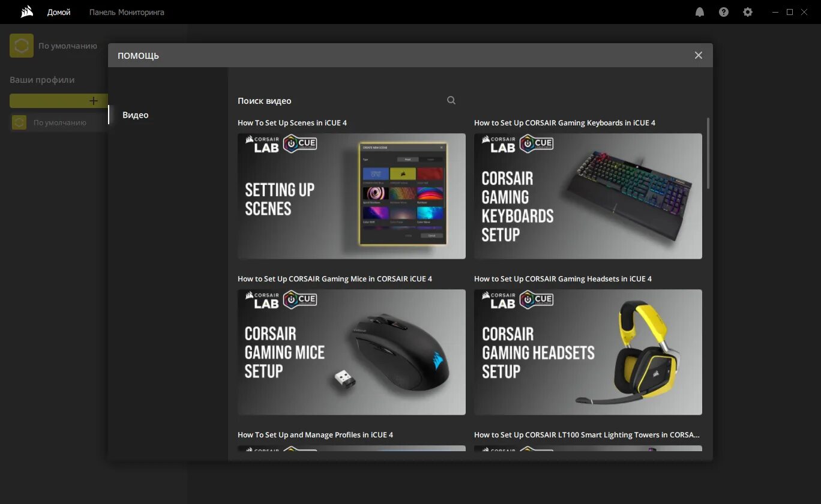The width and height of the screenshot is (821, 504).
Task: Open the Gaming Headsets Setup video thumbnail
Action: pyautogui.click(x=588, y=352)
